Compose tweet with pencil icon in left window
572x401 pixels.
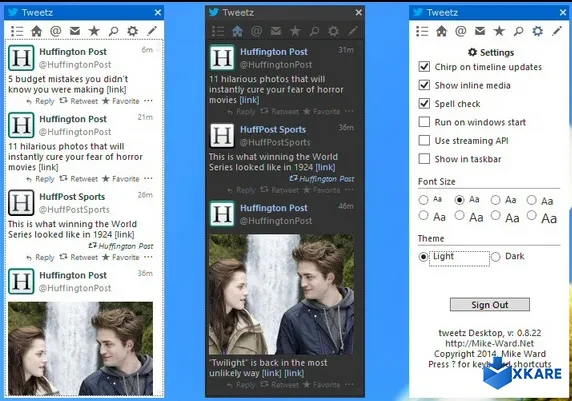[x=152, y=31]
